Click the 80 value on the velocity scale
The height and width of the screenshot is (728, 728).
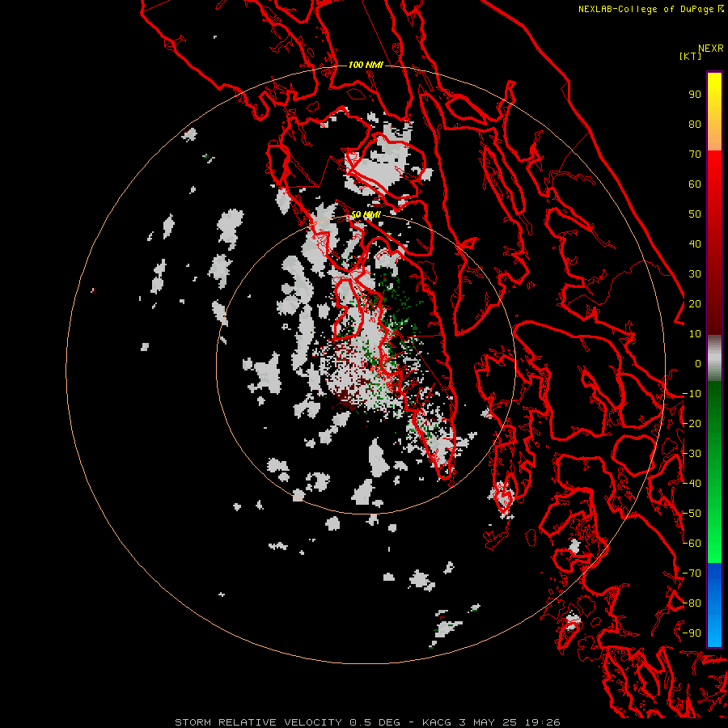tap(695, 124)
